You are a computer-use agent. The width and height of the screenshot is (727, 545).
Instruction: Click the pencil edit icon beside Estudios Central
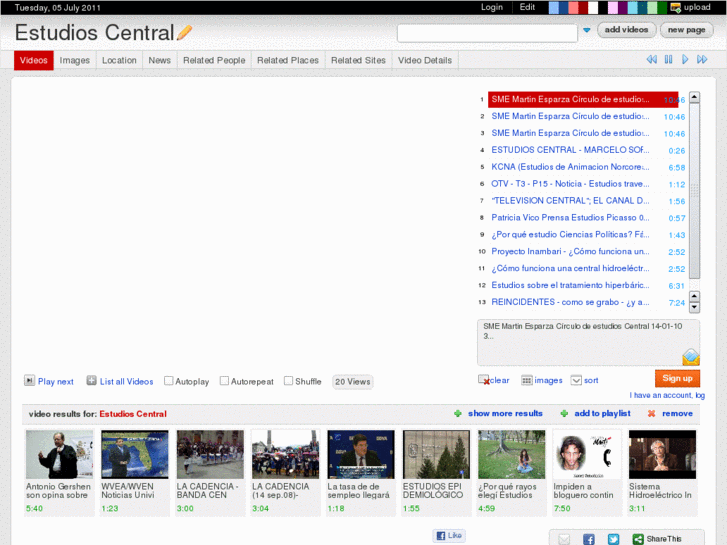click(184, 32)
